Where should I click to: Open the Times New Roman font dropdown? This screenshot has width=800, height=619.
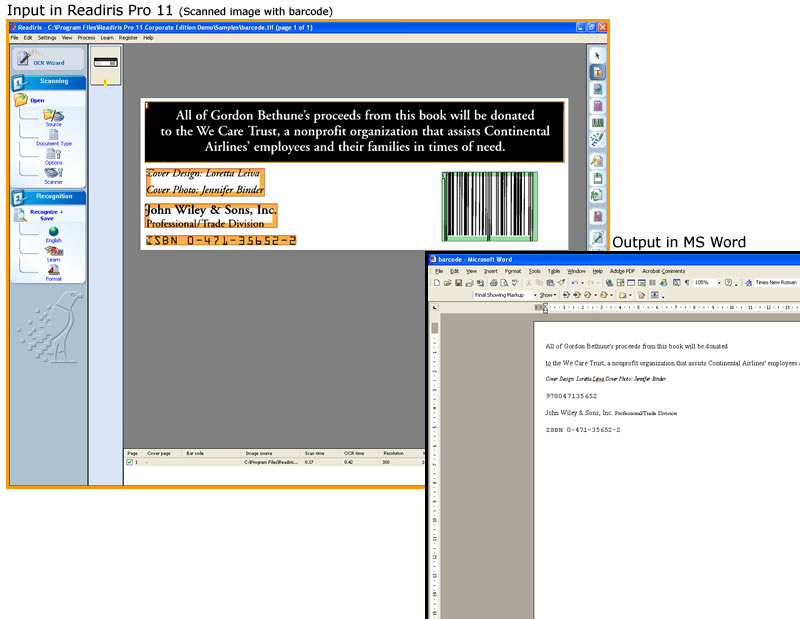pyautogui.click(x=775, y=283)
